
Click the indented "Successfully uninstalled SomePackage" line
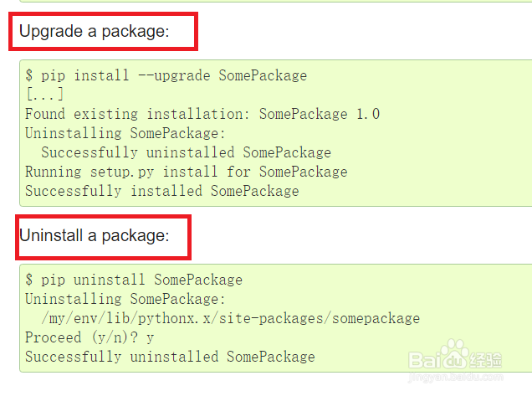point(186,152)
